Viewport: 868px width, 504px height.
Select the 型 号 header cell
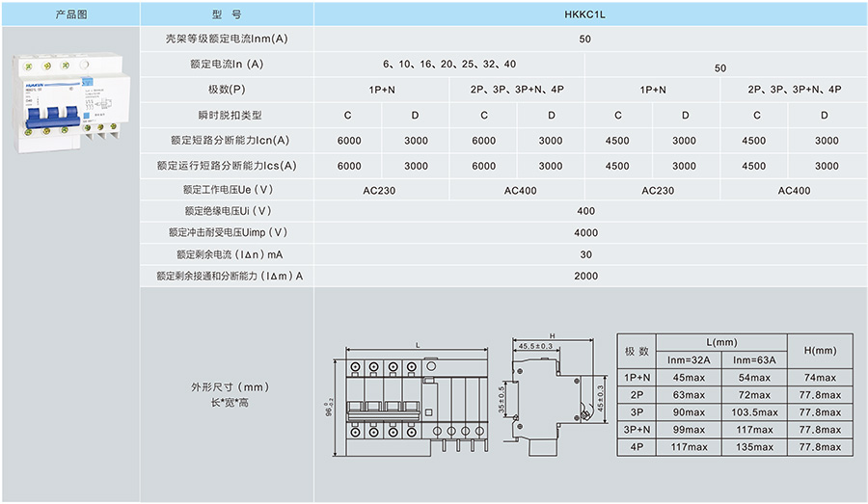227,14
